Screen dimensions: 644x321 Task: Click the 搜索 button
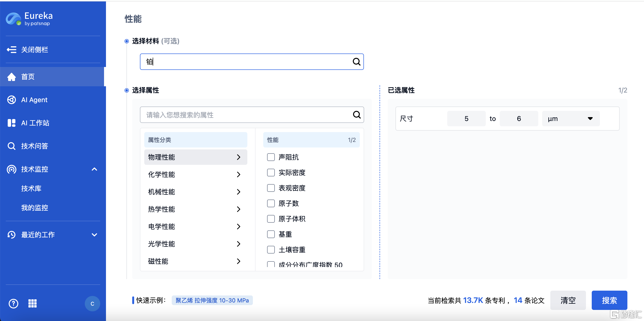(x=609, y=300)
